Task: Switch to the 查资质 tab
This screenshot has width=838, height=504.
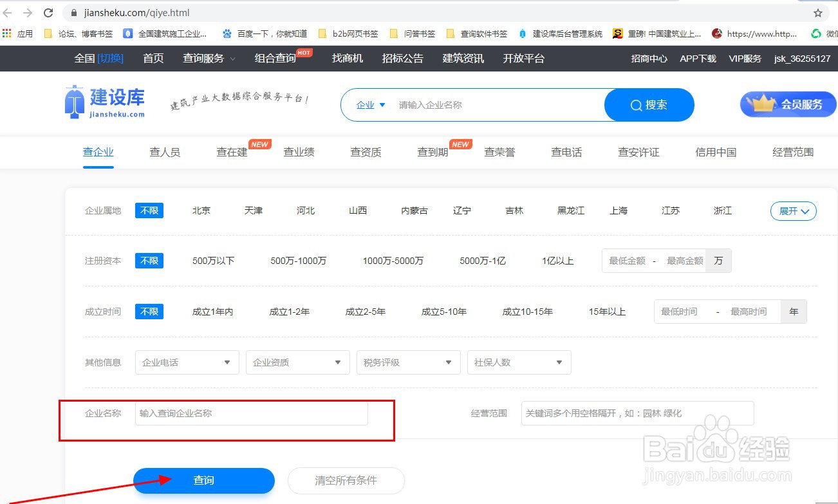Action: 366,153
